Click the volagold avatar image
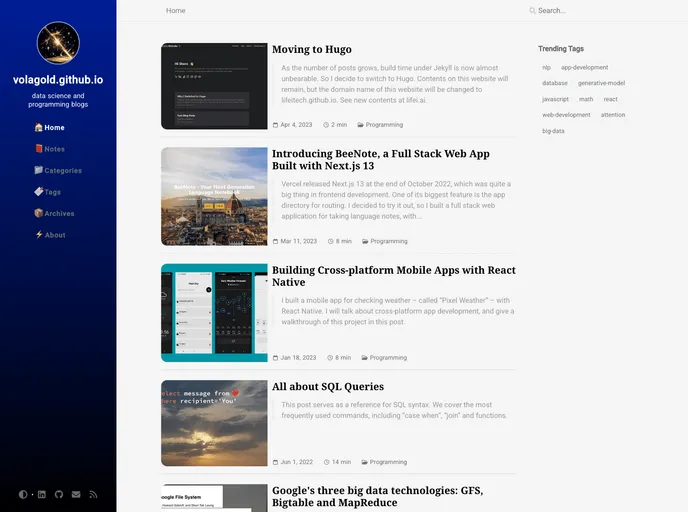The image size is (688, 512). tap(58, 43)
